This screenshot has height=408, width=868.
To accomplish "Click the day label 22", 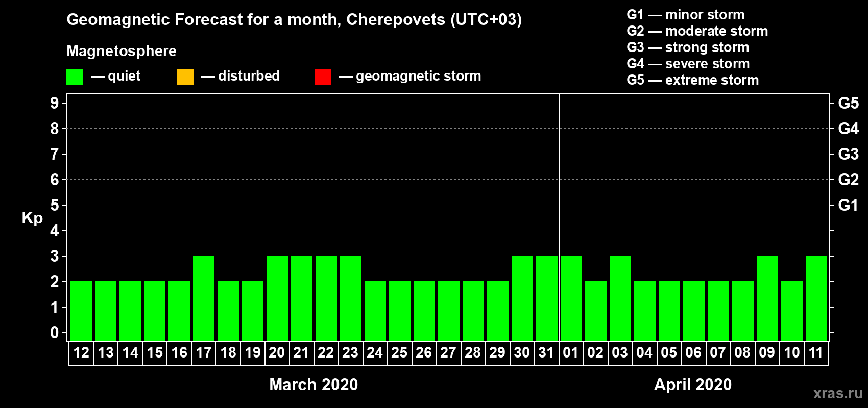I will coord(326,352).
